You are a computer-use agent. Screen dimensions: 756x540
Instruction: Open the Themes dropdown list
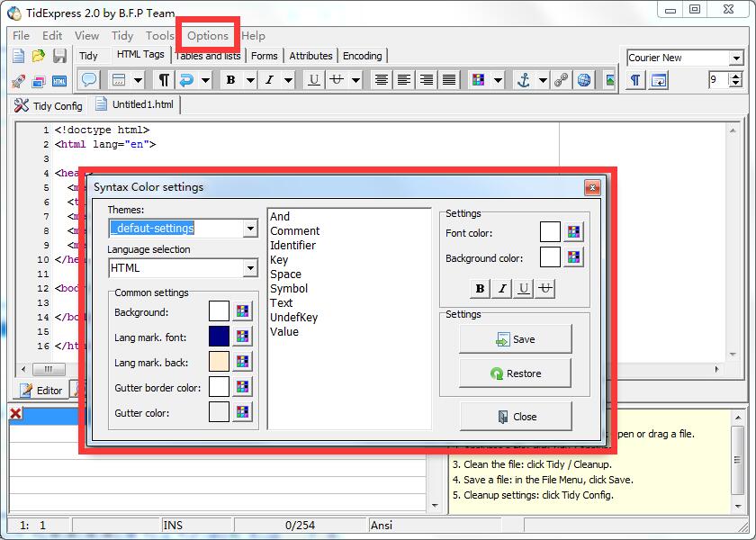(250, 228)
